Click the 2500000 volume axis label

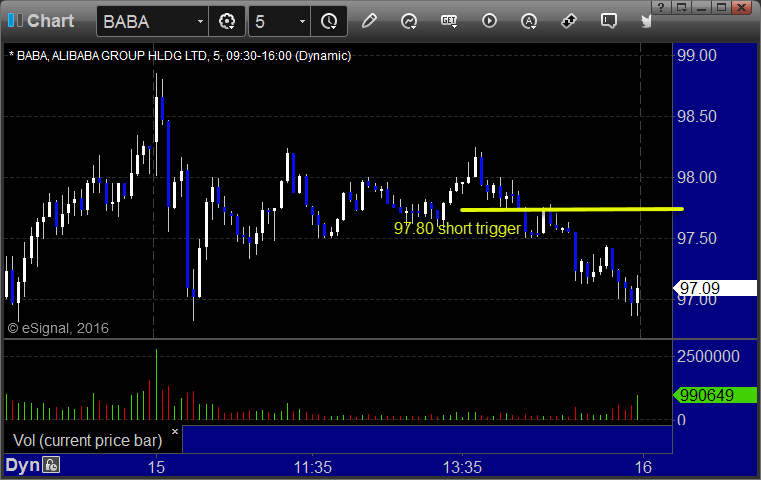[708, 356]
